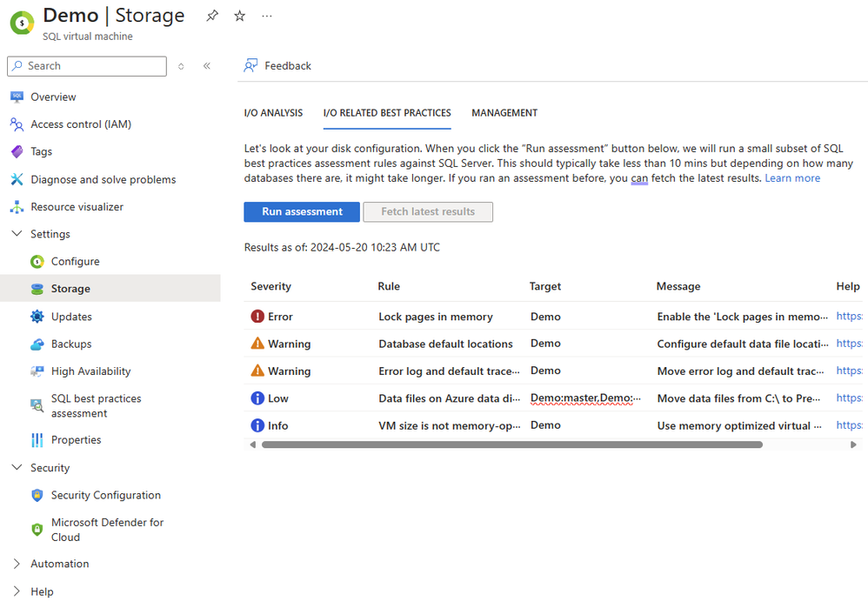Click the Run assessment button
The image size is (868, 608).
point(302,211)
